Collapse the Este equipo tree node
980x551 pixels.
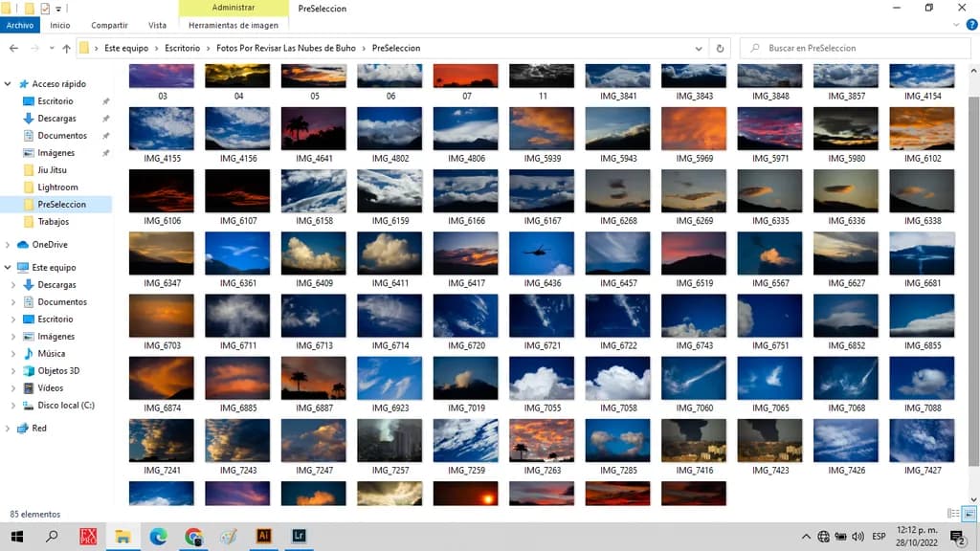coord(8,268)
